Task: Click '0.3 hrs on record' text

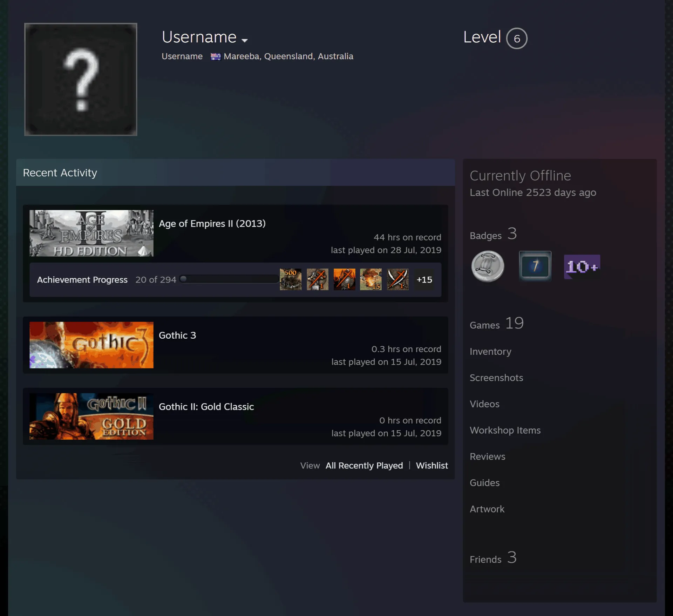Action: [x=406, y=349]
